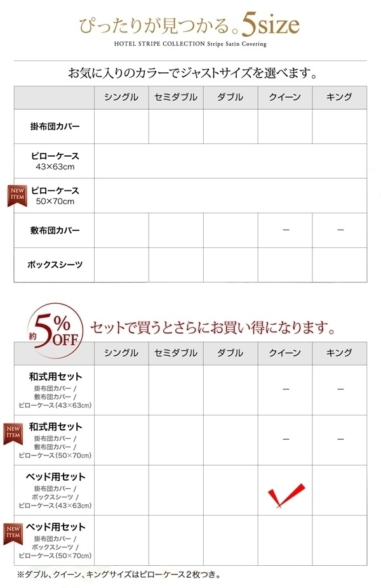Click the 5size gold heading
Image resolution: width=381 pixels, height=588 pixels.
[271, 24]
